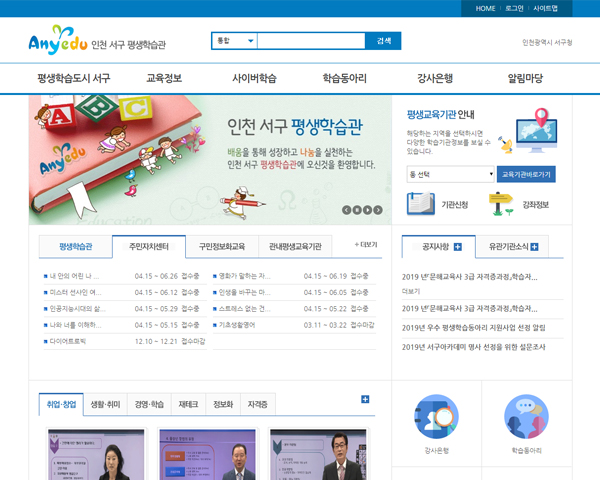Open course 다이어트로빅
Image resolution: width=600 pixels, height=480 pixels.
point(68,341)
